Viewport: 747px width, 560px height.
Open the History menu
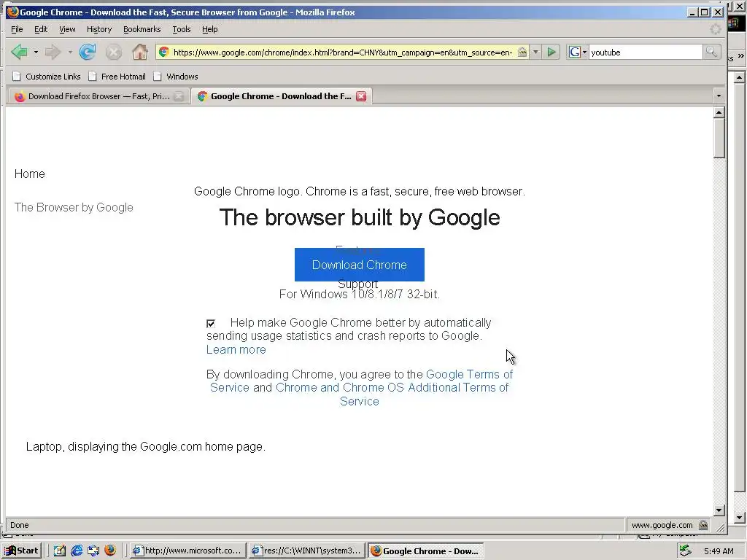point(99,29)
